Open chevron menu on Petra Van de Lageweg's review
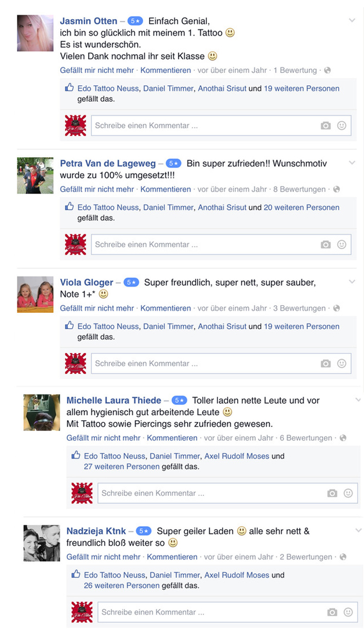The width and height of the screenshot is (364, 634). pos(352,163)
